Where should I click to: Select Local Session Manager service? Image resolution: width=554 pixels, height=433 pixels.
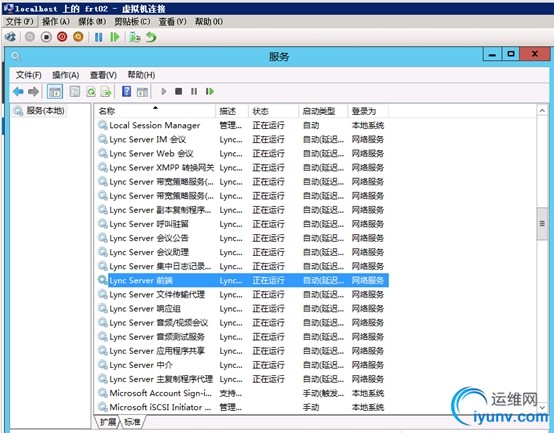(242, 125)
